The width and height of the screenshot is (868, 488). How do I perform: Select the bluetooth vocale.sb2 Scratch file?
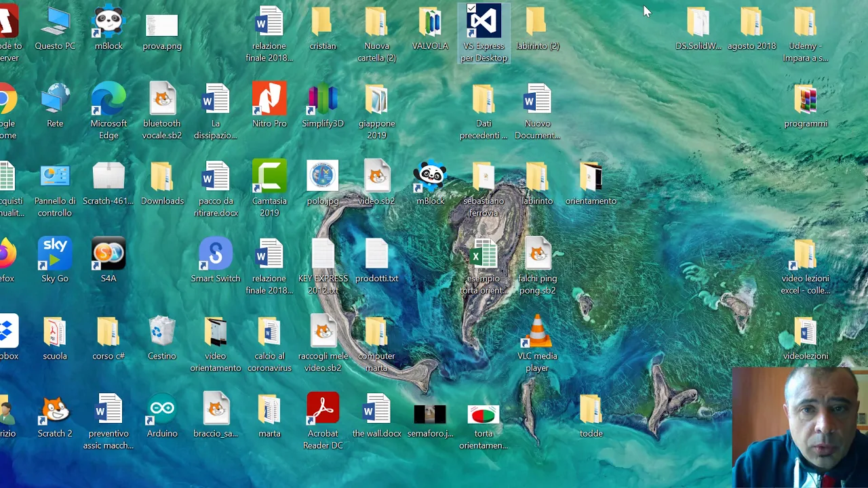(x=162, y=111)
